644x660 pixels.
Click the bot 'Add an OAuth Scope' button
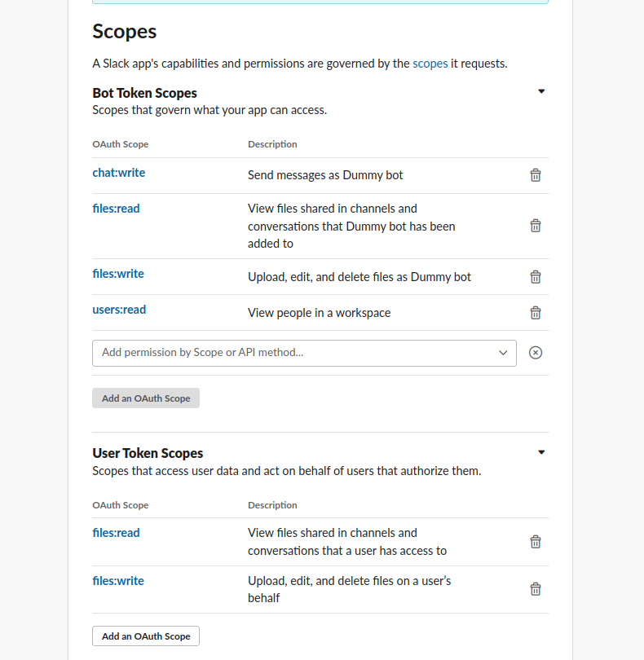[146, 398]
